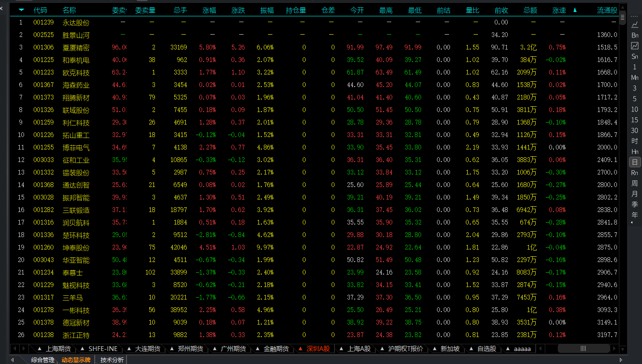This screenshot has height=364, width=642.
Task: Sort by the 名称 column header
Action: 69,10
